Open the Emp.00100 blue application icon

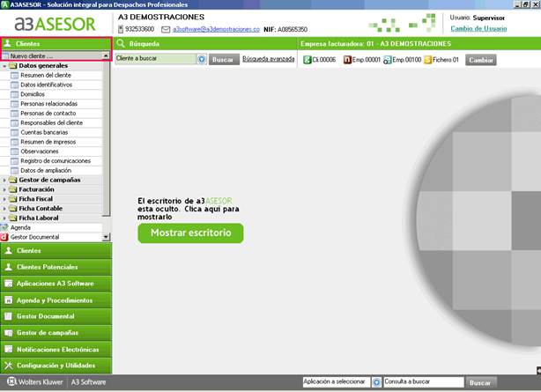(388, 60)
